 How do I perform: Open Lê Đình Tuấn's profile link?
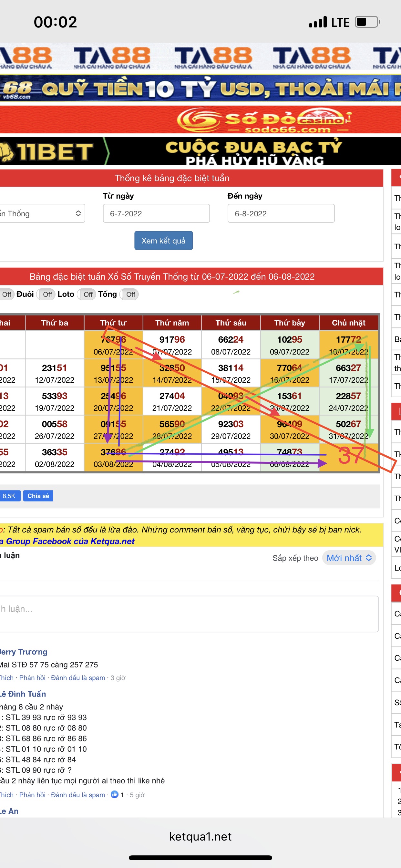pos(23,694)
